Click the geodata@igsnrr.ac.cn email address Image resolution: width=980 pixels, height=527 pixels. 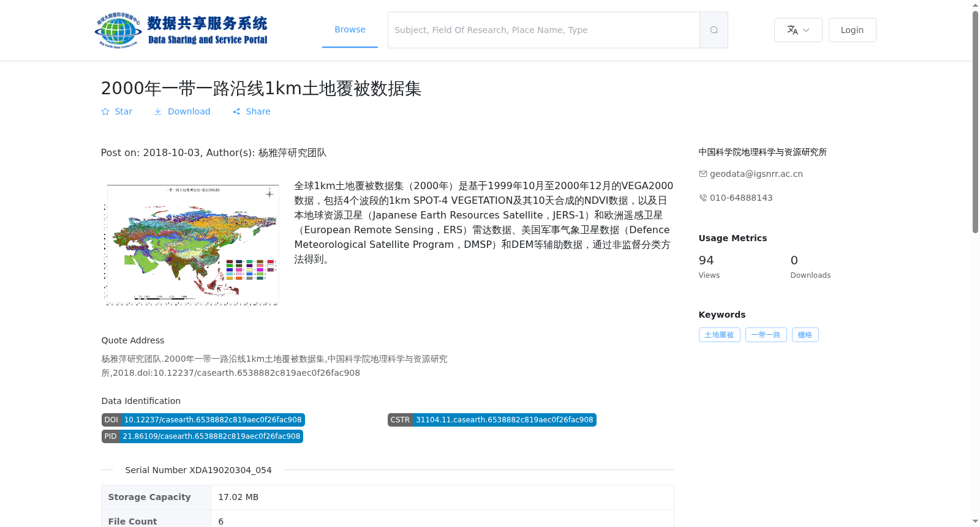tap(756, 174)
